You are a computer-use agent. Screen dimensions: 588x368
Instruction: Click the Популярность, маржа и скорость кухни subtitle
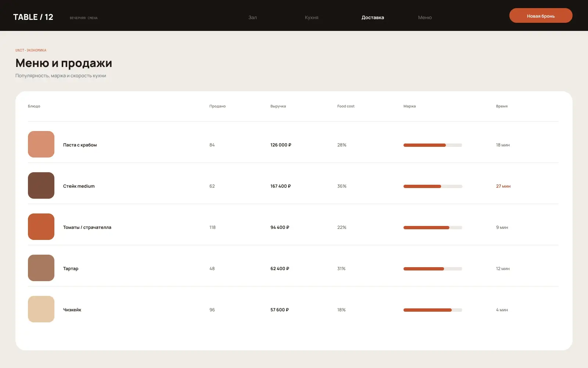[x=61, y=76]
